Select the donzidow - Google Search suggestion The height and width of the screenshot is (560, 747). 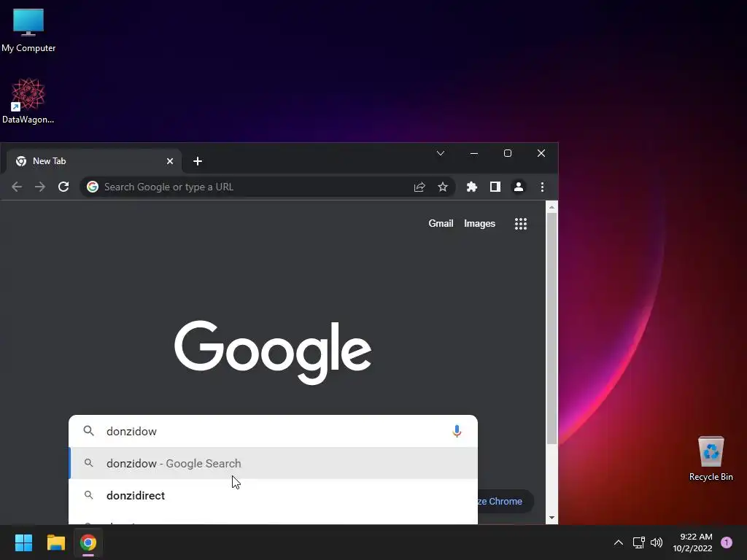click(273, 463)
